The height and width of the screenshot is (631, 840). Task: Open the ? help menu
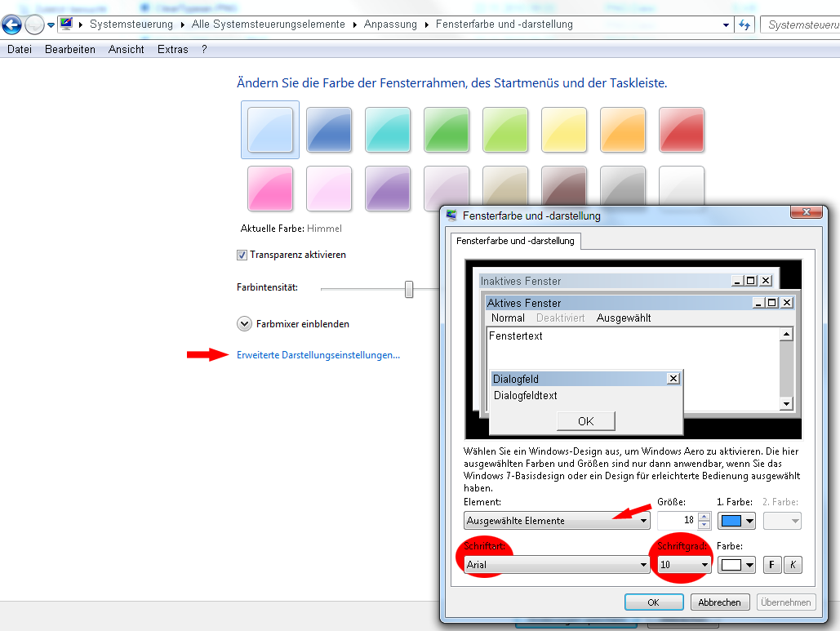coord(204,49)
